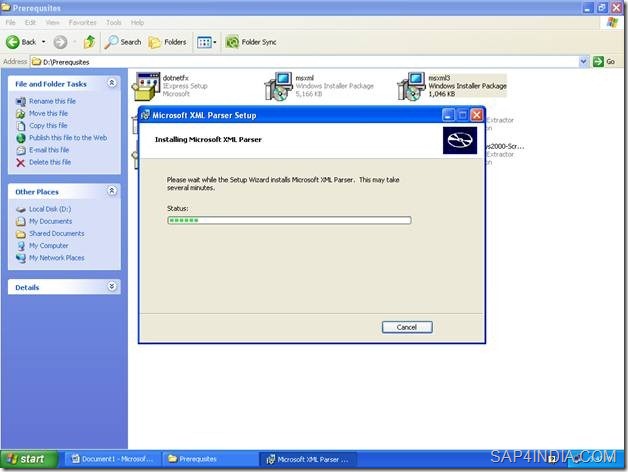The height and width of the screenshot is (472, 628).
Task: Open My Network Places link
Action: (57, 258)
